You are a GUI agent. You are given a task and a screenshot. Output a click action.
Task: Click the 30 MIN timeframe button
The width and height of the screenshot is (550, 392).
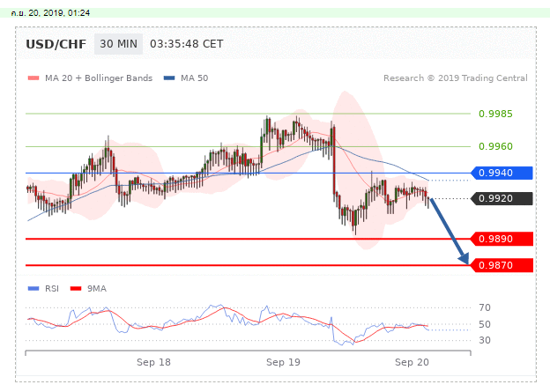(118, 44)
